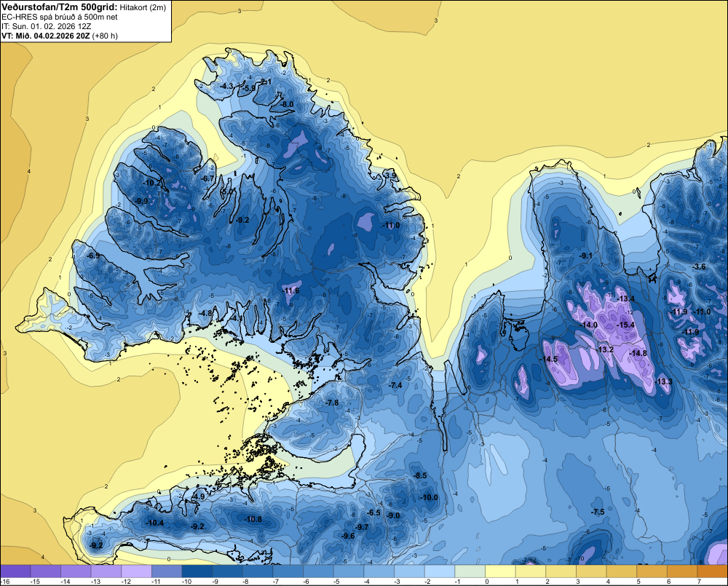
Task: Click the -13.4 temperature label
Action: [625, 298]
